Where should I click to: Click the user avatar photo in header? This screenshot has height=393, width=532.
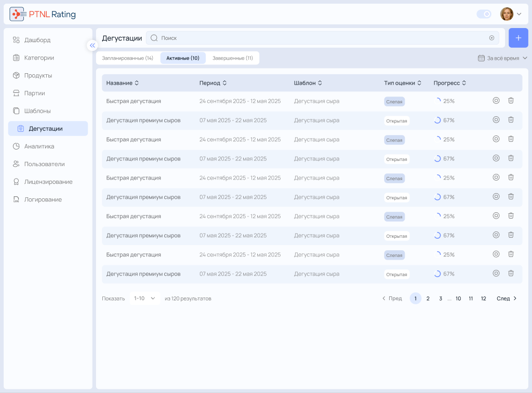click(507, 14)
